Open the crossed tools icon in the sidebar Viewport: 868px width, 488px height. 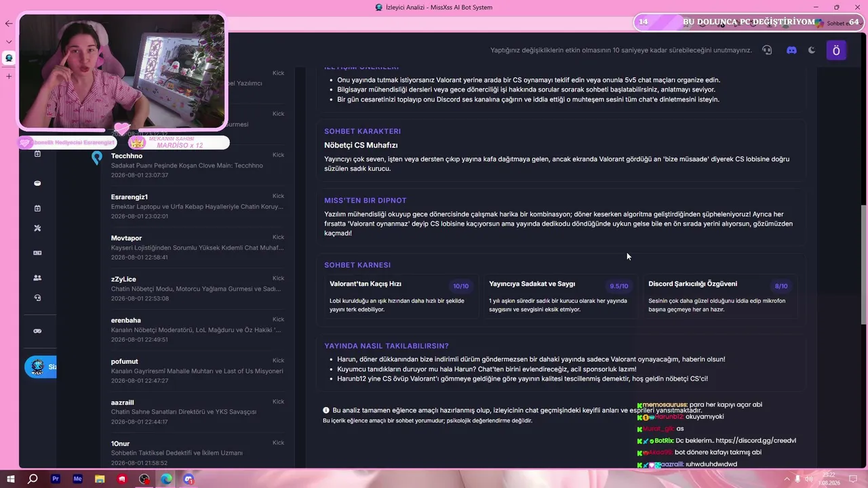pos(37,228)
